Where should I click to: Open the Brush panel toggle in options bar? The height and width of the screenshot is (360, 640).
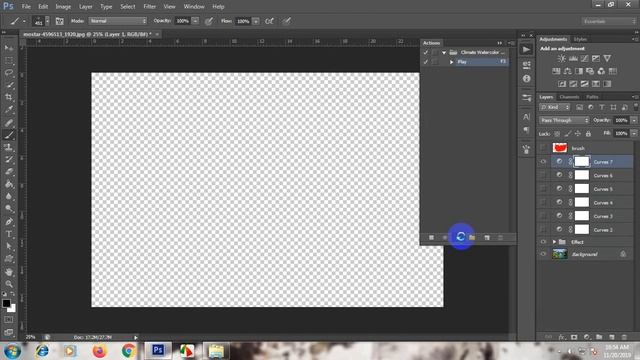click(x=60, y=21)
